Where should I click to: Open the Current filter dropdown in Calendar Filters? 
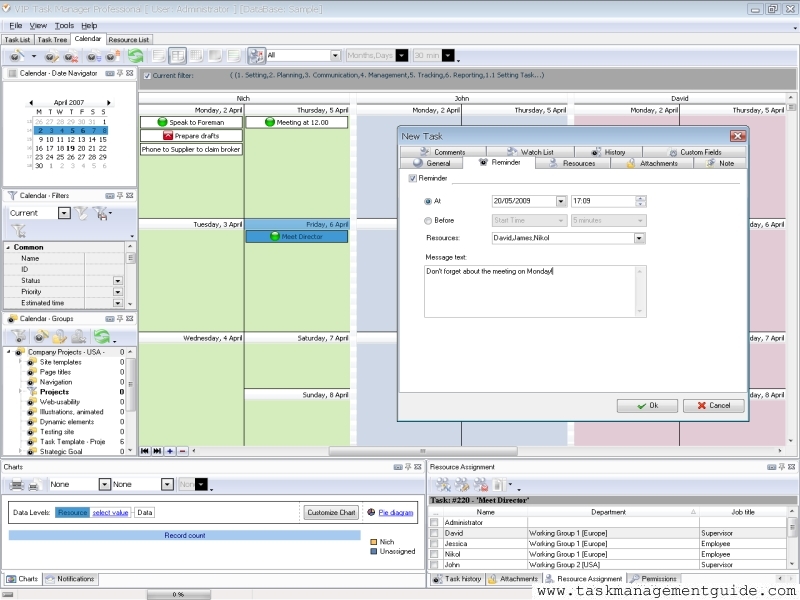(x=64, y=213)
